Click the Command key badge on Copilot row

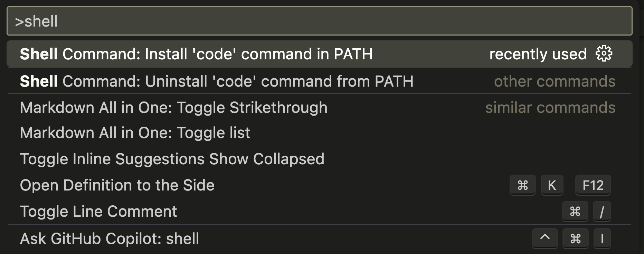pyautogui.click(x=575, y=238)
